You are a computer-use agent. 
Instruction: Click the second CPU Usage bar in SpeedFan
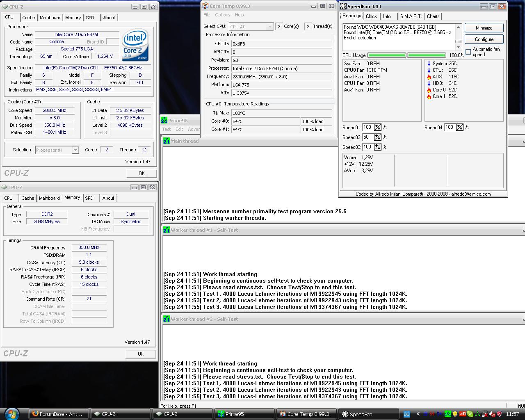coord(427,55)
